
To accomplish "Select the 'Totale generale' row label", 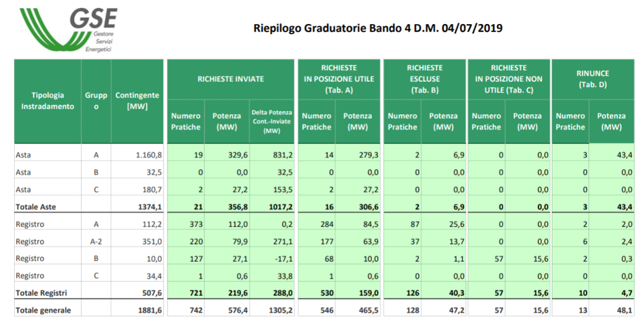I will pos(43,311).
